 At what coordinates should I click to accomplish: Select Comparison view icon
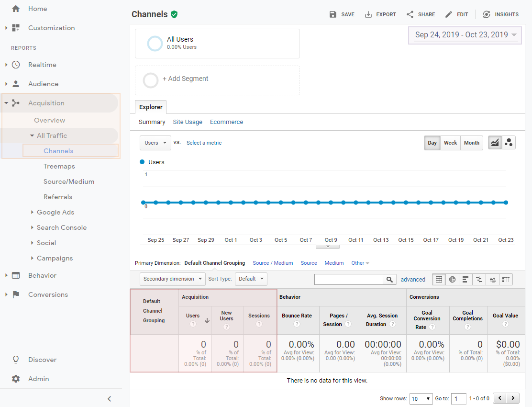pos(479,279)
